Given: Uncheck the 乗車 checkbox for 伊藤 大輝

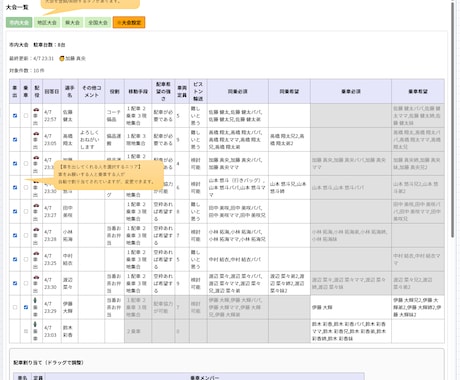Looking at the screenshot, I should pos(26,307).
